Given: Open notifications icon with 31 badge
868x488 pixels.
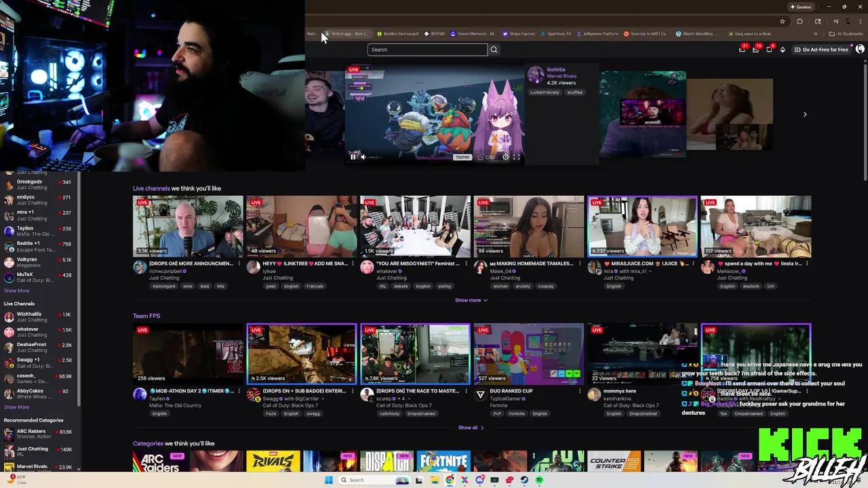Looking at the screenshot, I should (743, 49).
